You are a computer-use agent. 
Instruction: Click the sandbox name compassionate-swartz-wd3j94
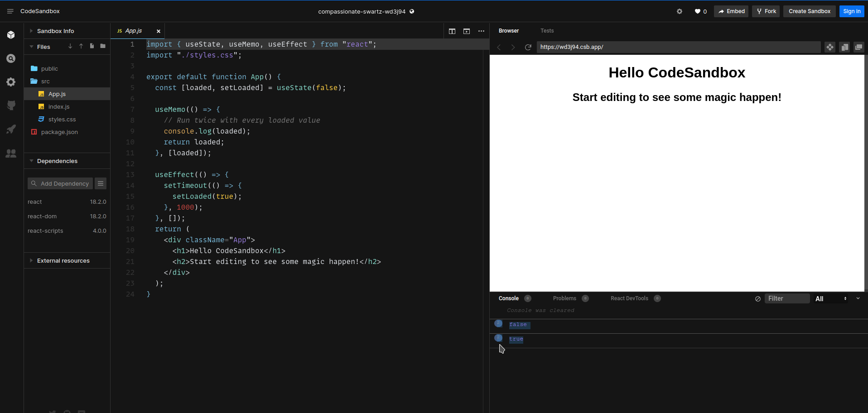(x=362, y=11)
